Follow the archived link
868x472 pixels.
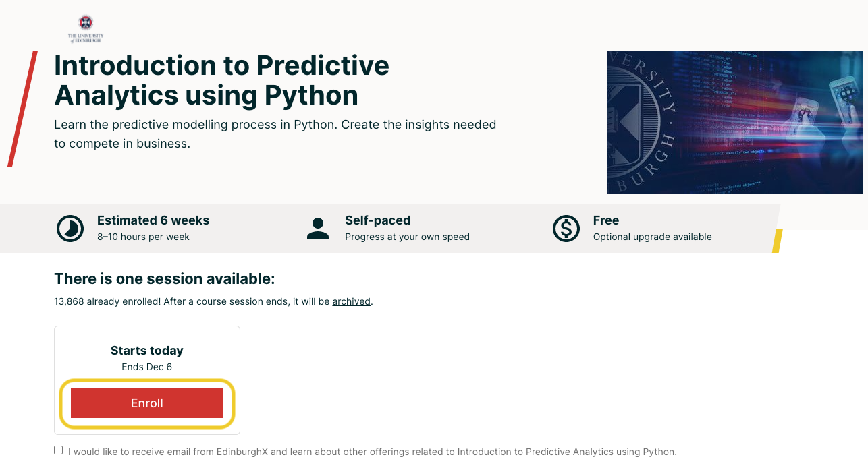point(351,301)
